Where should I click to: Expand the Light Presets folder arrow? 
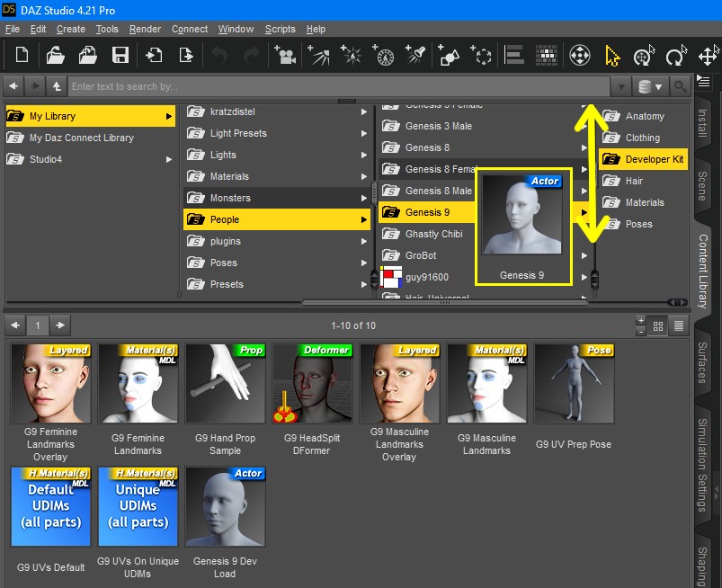click(364, 134)
